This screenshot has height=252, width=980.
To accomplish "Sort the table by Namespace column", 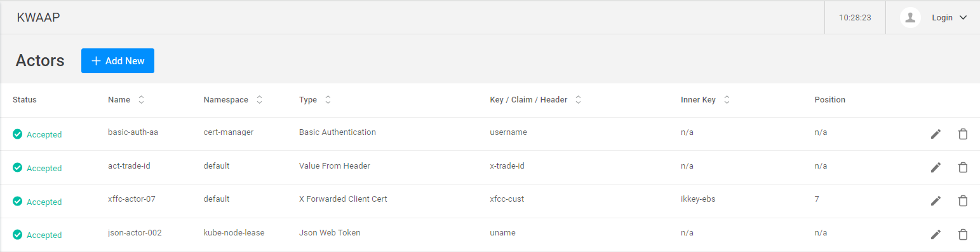I will coord(259,100).
